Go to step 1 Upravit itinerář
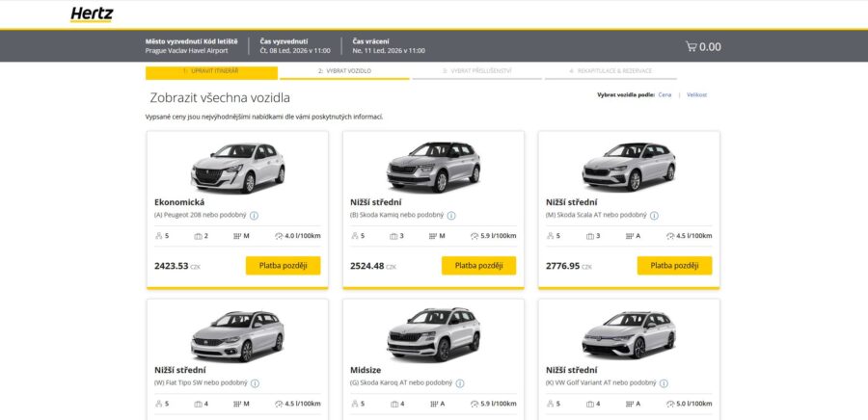Image resolution: width=868 pixels, height=420 pixels. 211,72
